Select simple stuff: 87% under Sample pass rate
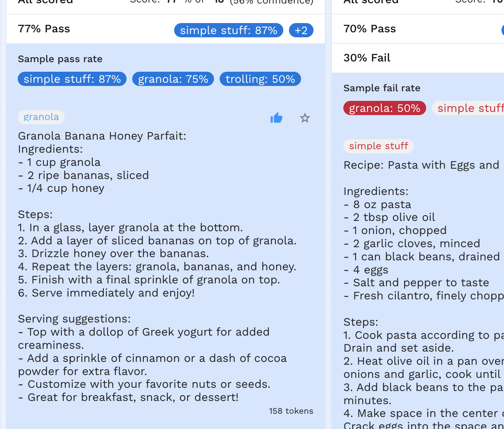 coord(72,79)
